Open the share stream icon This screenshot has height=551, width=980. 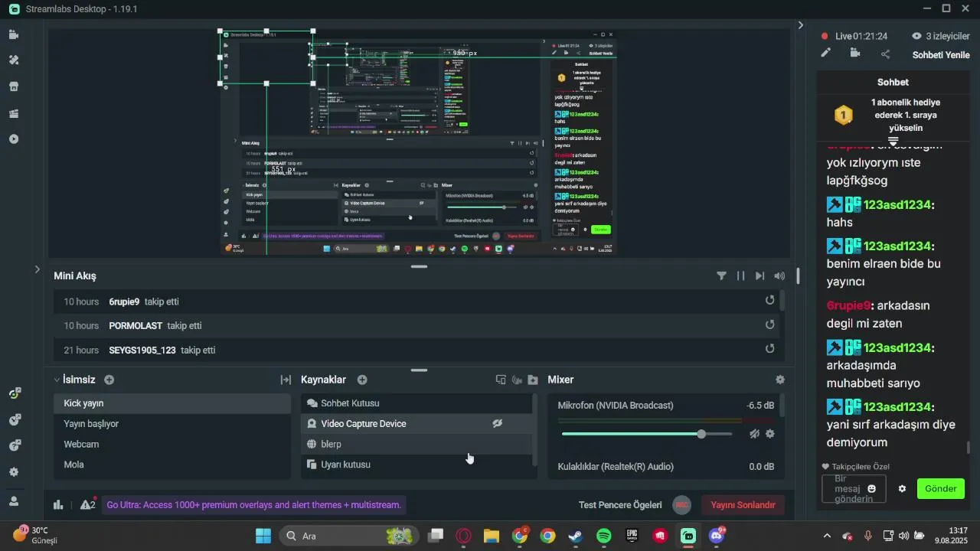tap(885, 54)
